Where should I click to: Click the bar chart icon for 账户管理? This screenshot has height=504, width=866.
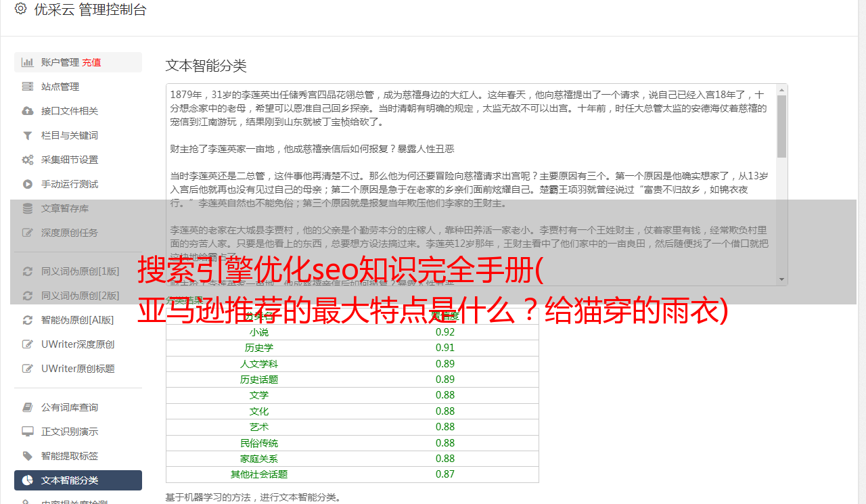[27, 62]
